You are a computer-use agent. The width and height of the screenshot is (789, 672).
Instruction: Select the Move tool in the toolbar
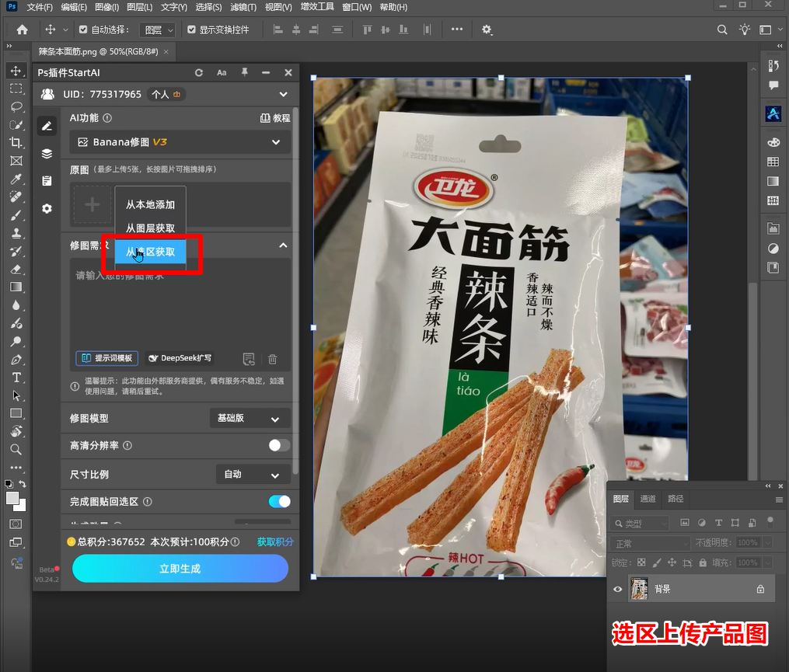[16, 71]
